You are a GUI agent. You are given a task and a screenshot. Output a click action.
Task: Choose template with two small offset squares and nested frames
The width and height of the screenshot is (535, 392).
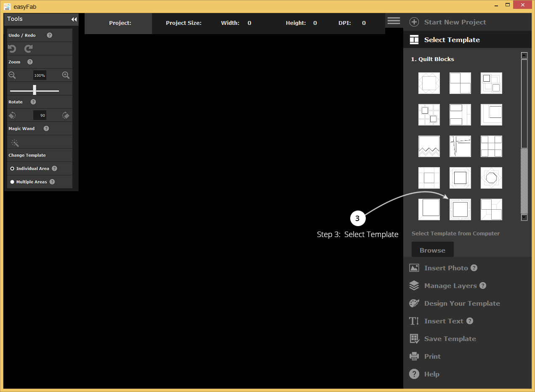click(491, 83)
